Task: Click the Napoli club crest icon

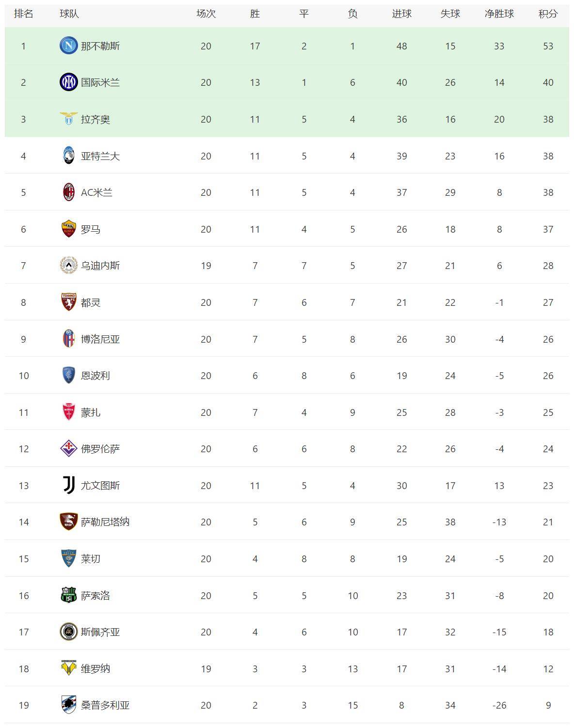Action: (x=68, y=46)
